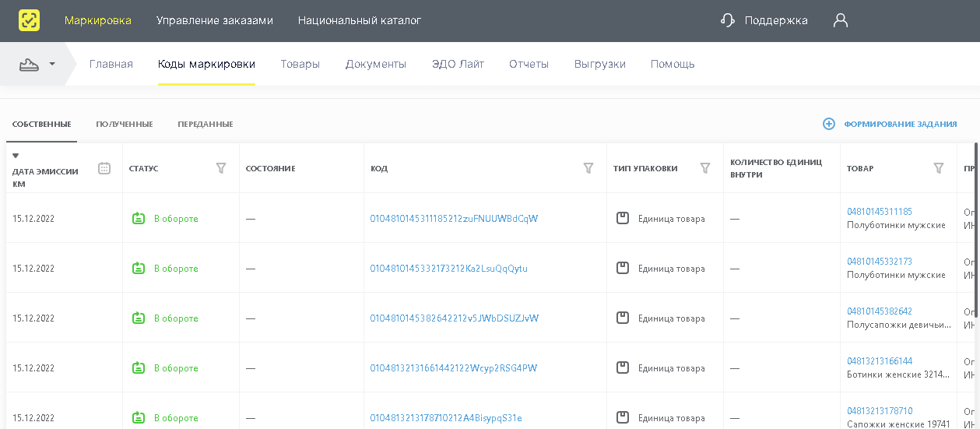Image resolution: width=980 pixels, height=429 pixels.
Task: Click status icon in row 04810145382642
Action: (139, 318)
